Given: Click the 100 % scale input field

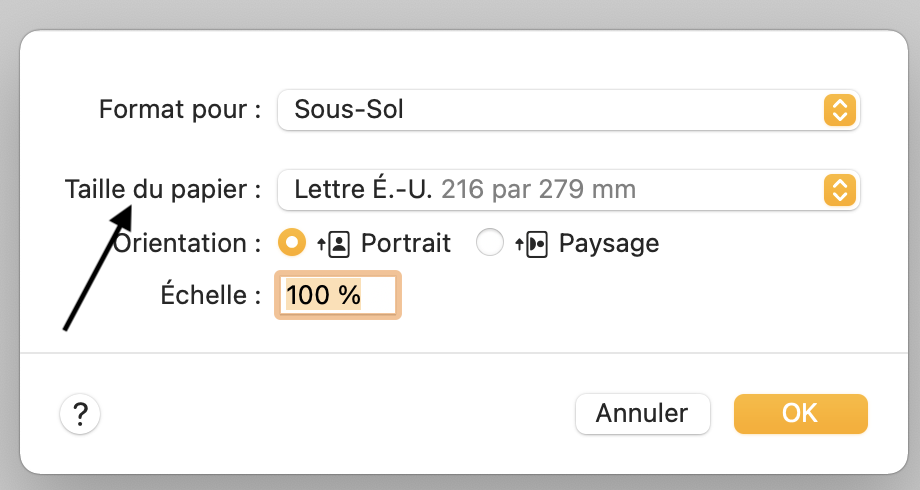Looking at the screenshot, I should pyautogui.click(x=338, y=295).
